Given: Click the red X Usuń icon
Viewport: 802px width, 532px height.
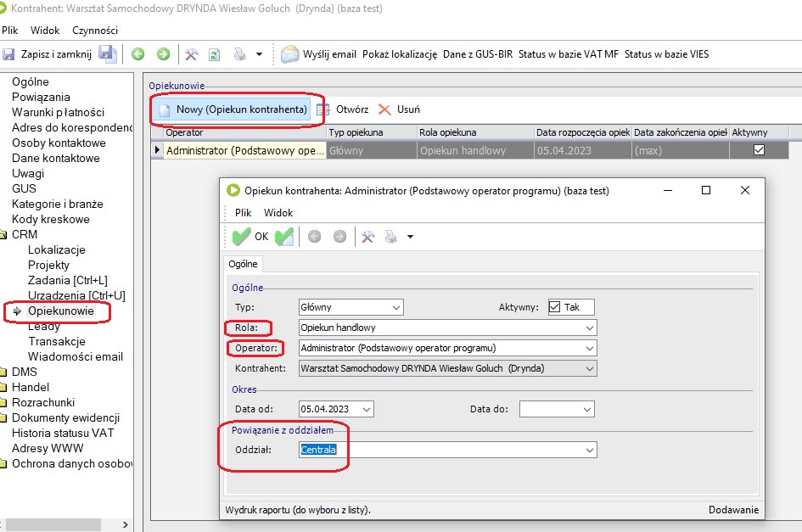Looking at the screenshot, I should coord(384,109).
